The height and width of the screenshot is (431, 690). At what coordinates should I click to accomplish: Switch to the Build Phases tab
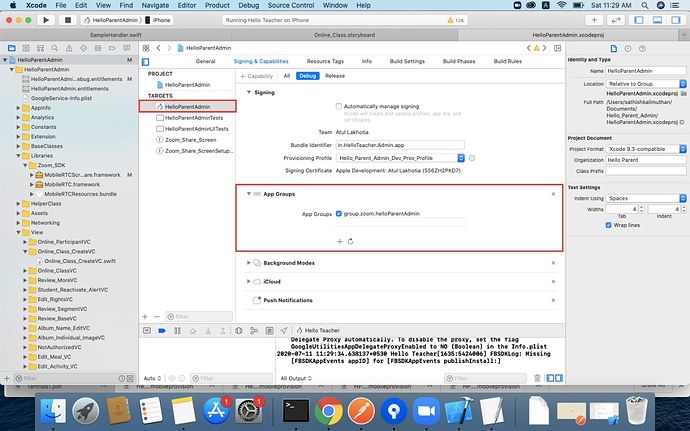(x=459, y=61)
